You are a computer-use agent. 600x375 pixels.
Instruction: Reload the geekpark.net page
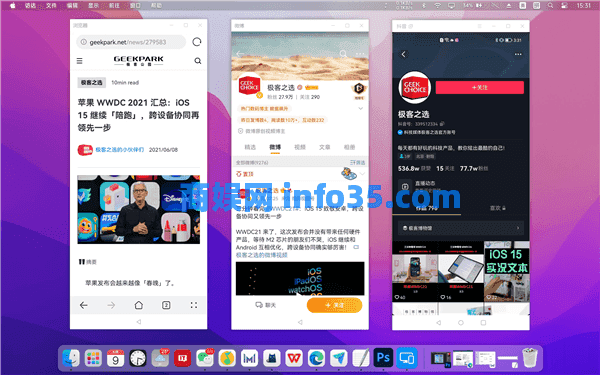click(x=197, y=42)
